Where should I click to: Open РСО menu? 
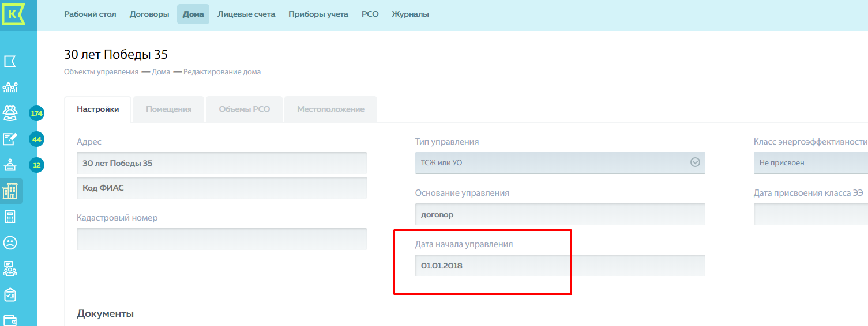(370, 14)
